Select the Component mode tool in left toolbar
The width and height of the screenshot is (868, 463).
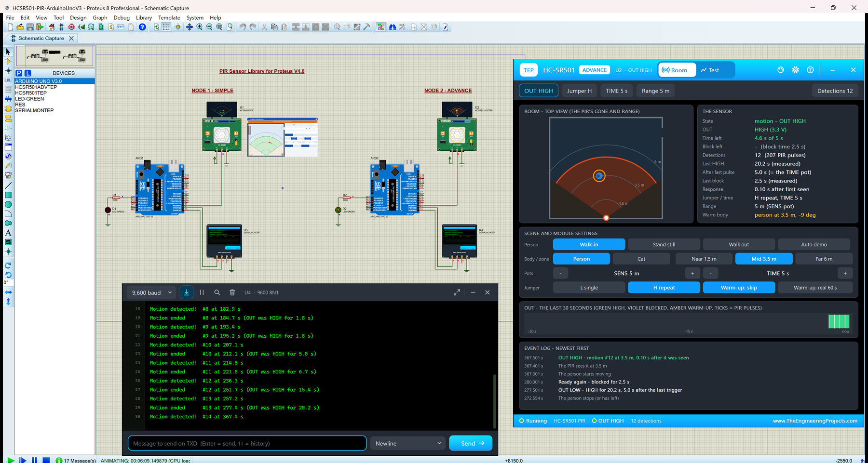point(8,61)
